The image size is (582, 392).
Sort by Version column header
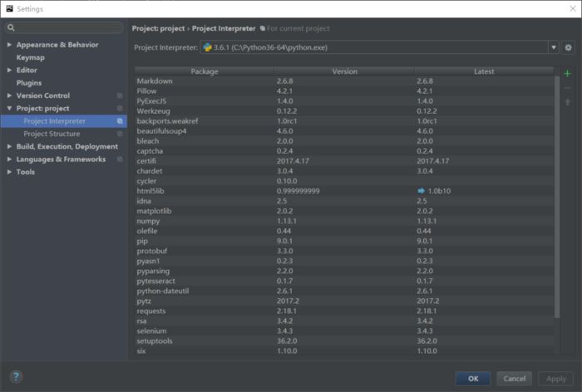pyautogui.click(x=344, y=71)
